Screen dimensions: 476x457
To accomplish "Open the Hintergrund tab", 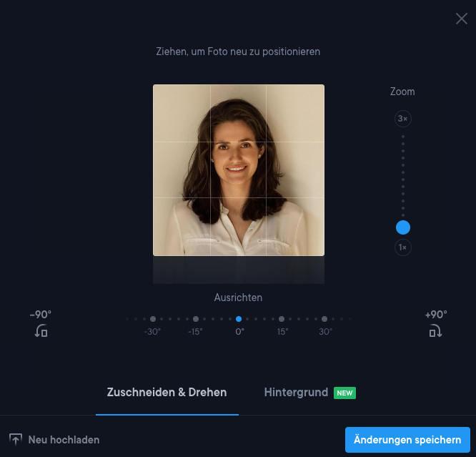I will pos(296,393).
